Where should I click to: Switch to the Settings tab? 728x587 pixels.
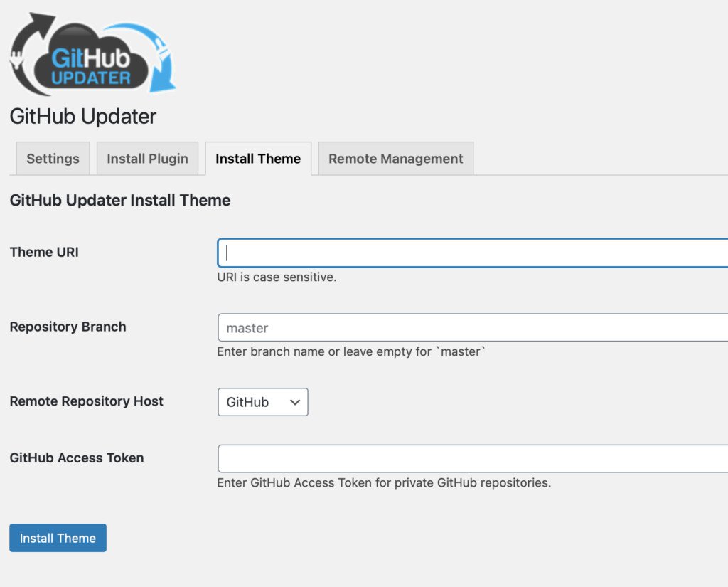click(x=52, y=158)
